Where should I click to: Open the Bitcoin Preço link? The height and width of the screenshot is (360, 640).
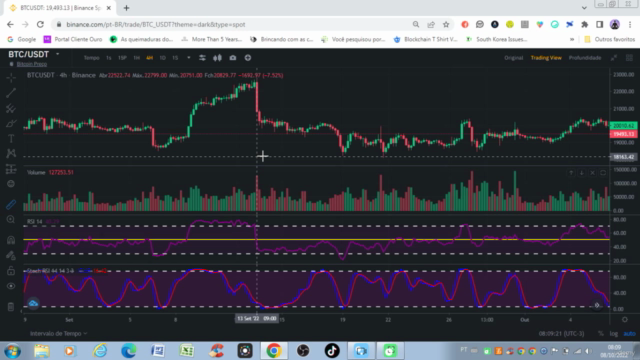point(31,64)
